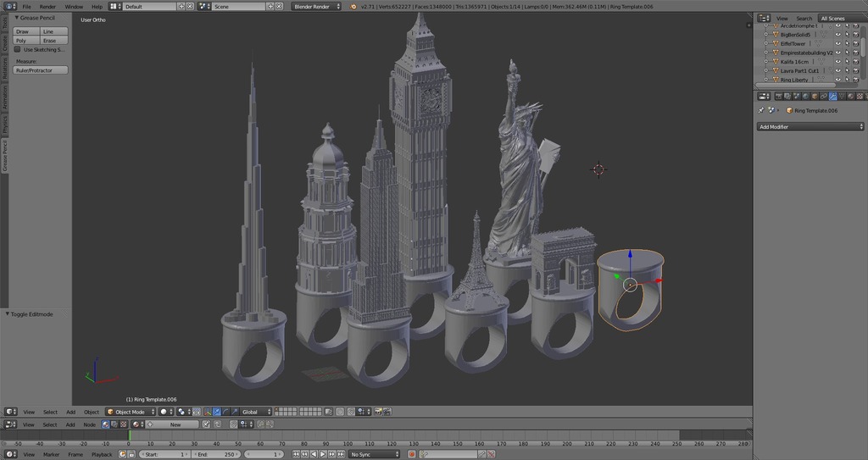Open the Add Modifier dropdown

[810, 127]
